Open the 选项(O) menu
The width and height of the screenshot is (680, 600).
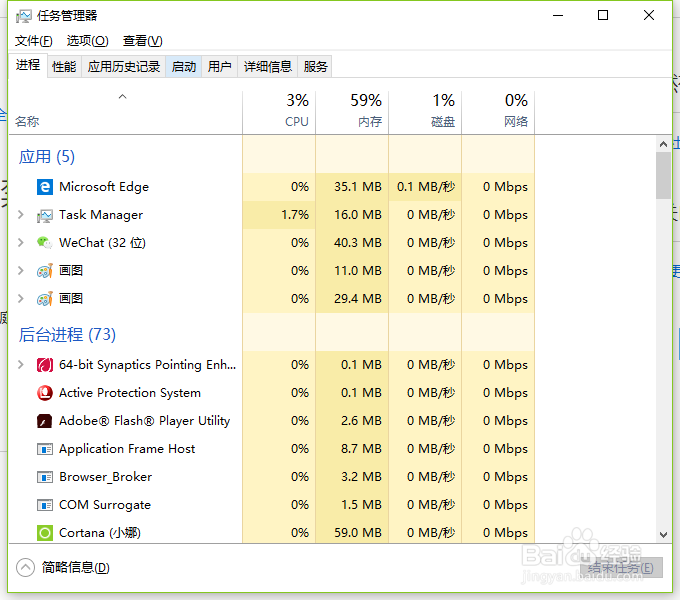coord(88,41)
